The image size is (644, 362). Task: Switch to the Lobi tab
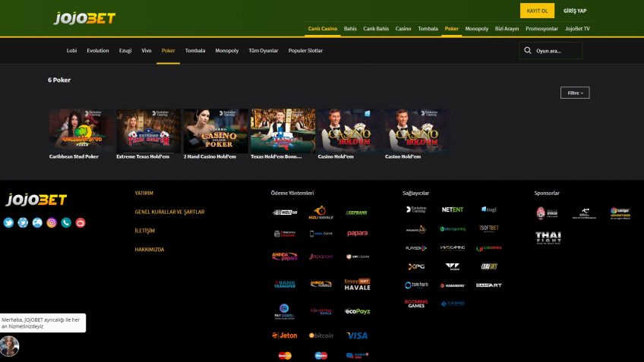(71, 51)
